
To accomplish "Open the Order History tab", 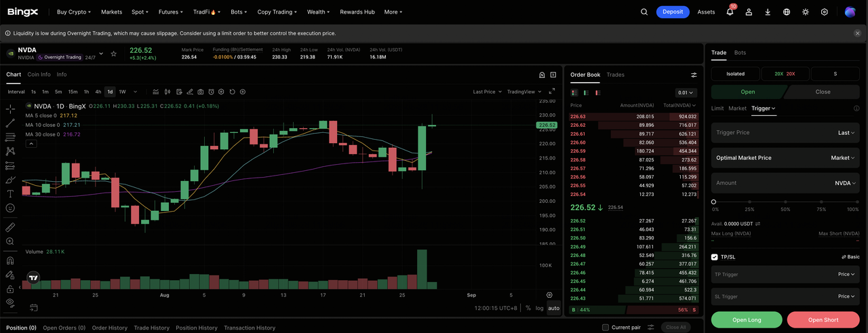I will click(x=110, y=328).
